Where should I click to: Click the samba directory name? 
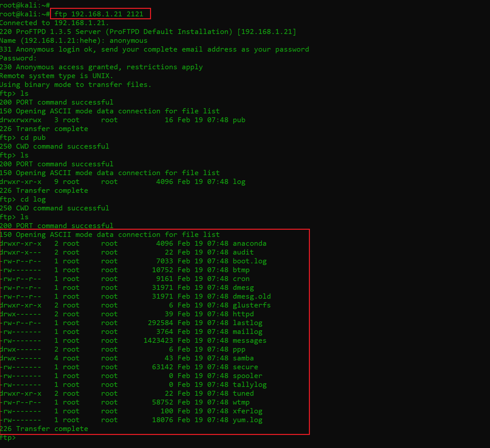[243, 358]
